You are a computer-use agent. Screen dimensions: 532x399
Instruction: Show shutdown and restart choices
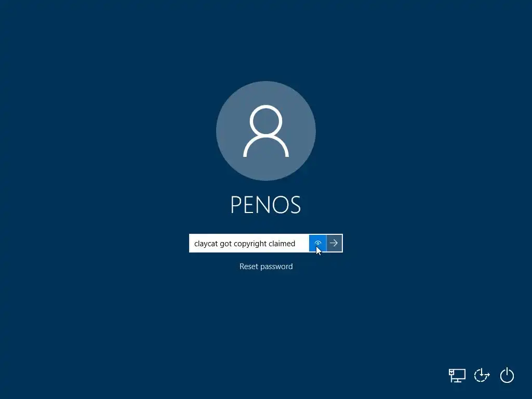507,375
